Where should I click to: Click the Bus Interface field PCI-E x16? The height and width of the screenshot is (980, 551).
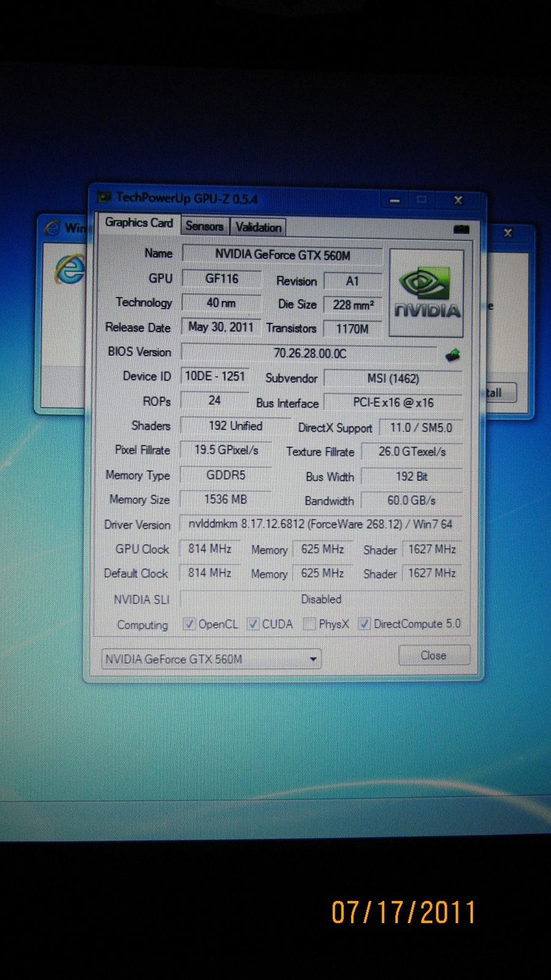click(393, 402)
